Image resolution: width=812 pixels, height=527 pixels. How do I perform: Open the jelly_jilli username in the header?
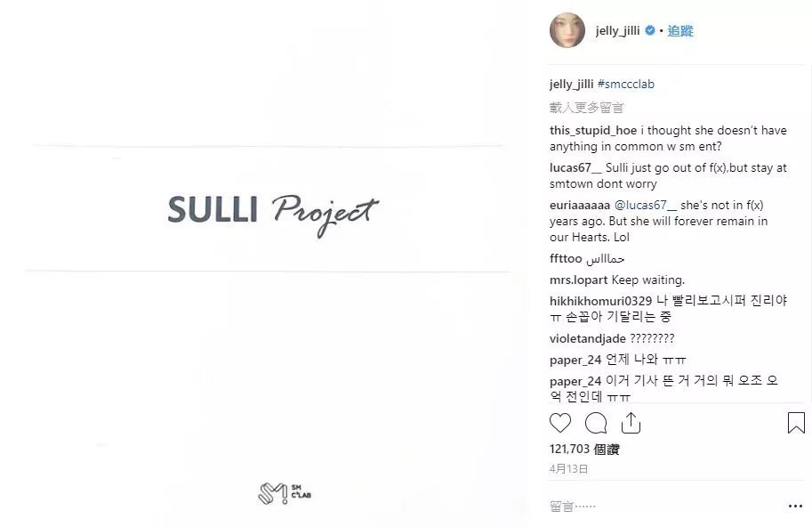point(617,30)
